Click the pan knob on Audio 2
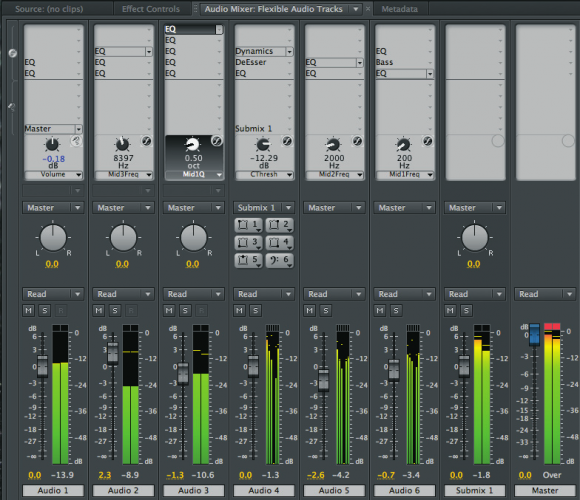This screenshot has height=500, width=580. coord(123,238)
